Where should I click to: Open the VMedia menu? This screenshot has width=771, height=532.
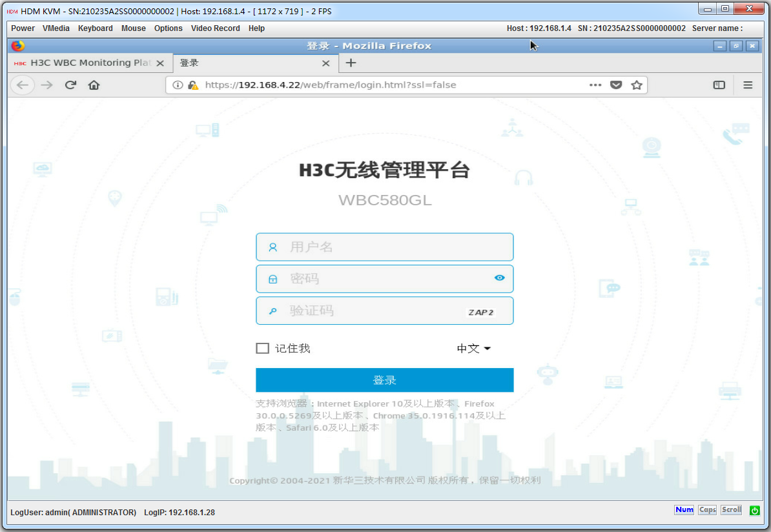[x=56, y=28]
